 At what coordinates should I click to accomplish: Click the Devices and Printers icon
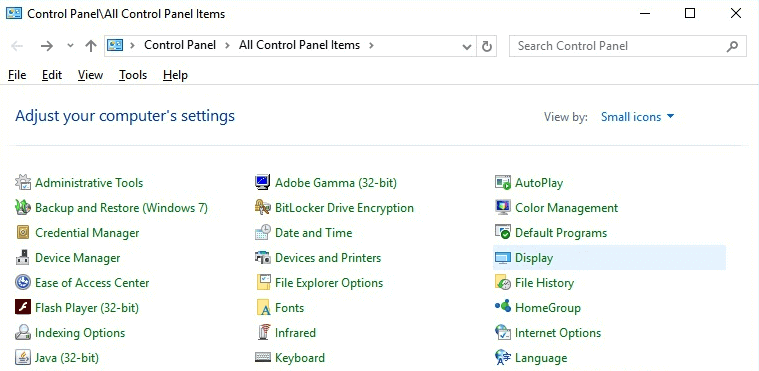pyautogui.click(x=262, y=258)
